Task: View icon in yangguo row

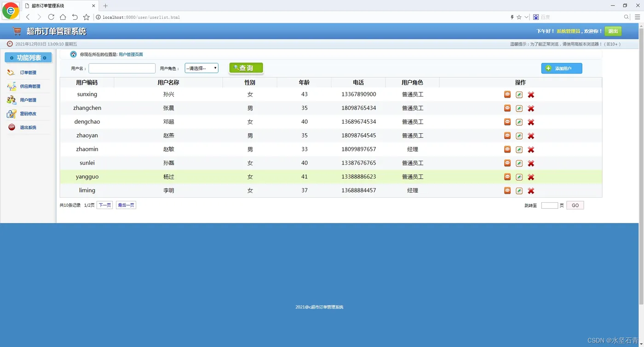Action: tap(507, 177)
